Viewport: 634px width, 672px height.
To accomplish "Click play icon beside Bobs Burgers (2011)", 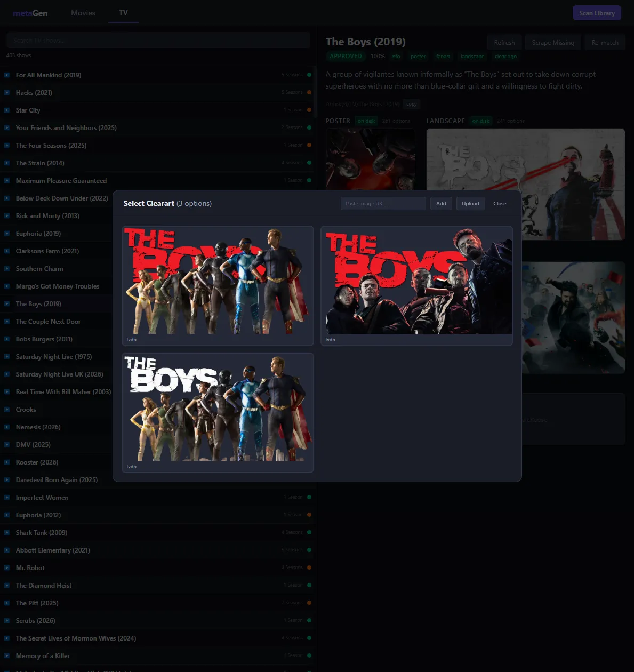I will tap(7, 339).
